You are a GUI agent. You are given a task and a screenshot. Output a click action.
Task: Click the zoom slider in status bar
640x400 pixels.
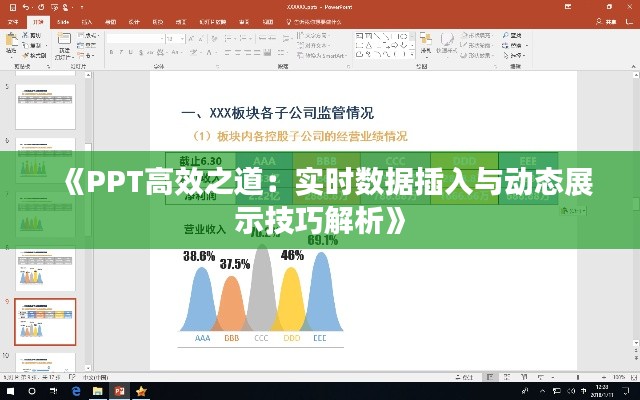point(578,377)
